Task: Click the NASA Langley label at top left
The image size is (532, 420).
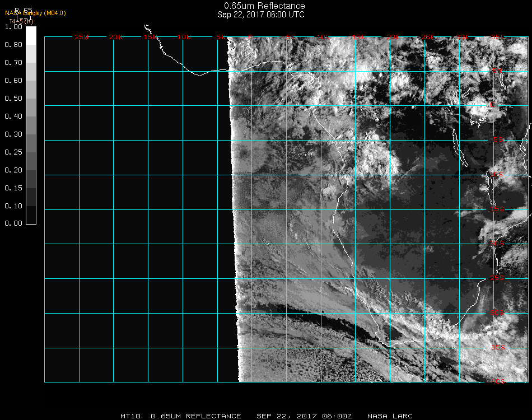Action: pyautogui.click(x=35, y=13)
